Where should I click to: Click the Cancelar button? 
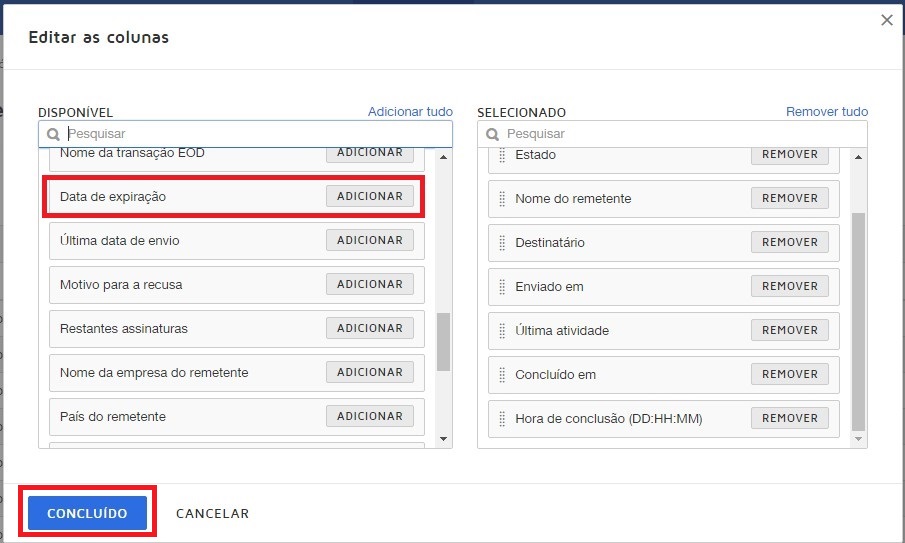point(212,513)
